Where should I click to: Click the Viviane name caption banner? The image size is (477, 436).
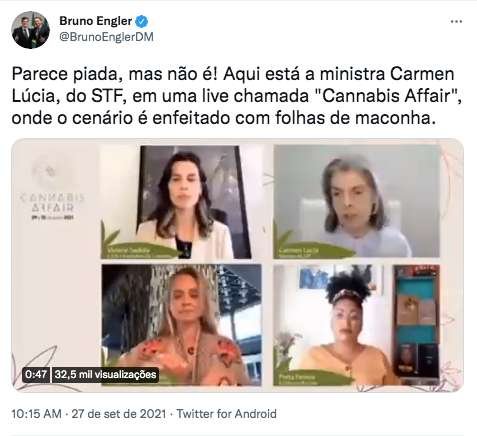138,251
